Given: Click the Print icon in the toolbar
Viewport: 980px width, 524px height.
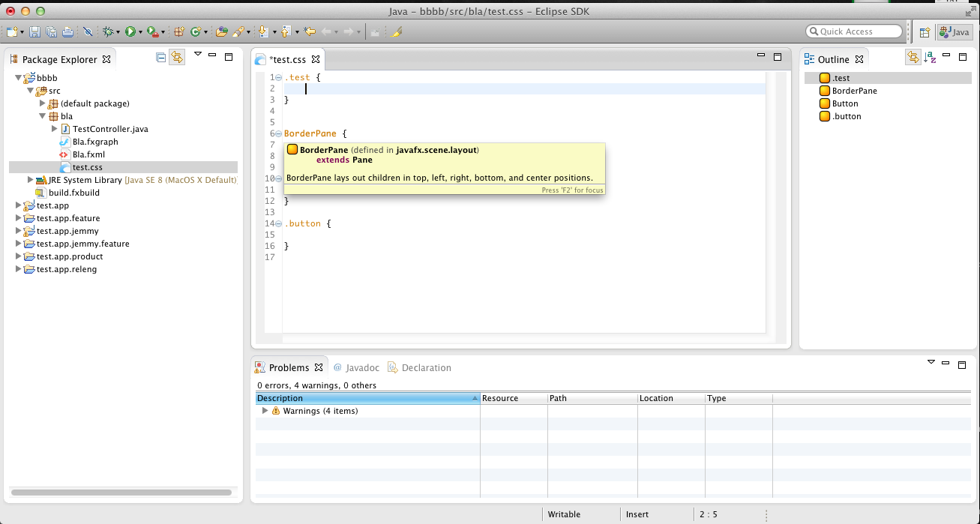Looking at the screenshot, I should [67, 31].
